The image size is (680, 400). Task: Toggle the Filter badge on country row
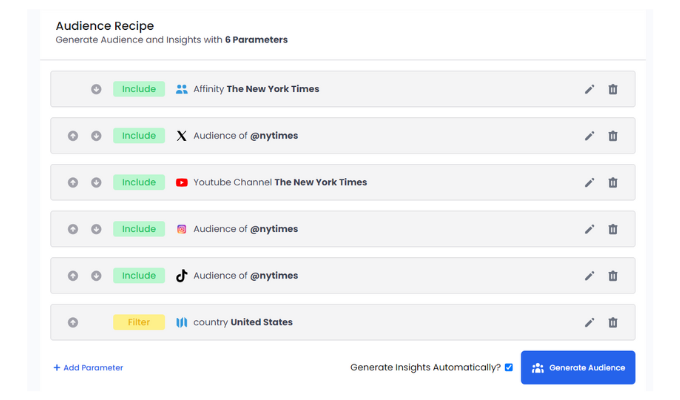tap(139, 322)
